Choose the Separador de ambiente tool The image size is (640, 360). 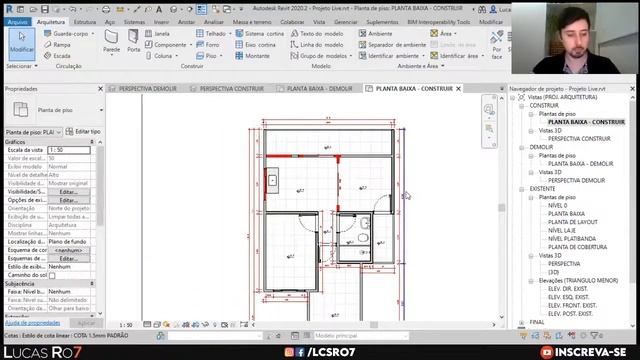pos(393,45)
